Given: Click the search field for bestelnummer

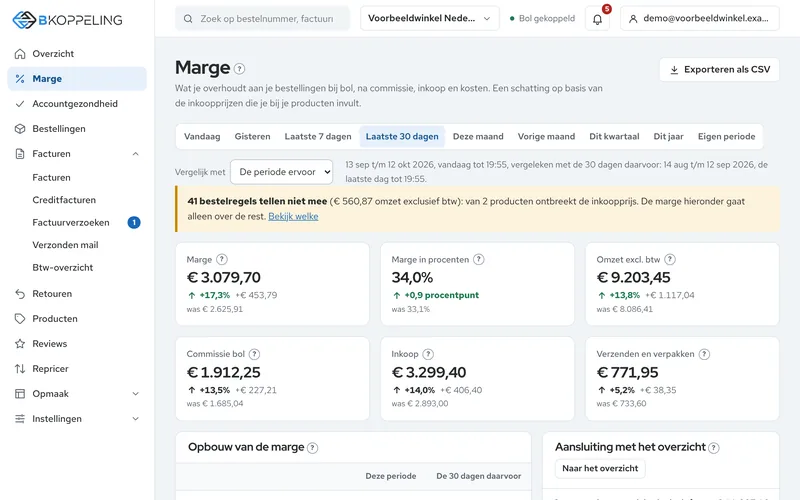Looking at the screenshot, I should 262,18.
